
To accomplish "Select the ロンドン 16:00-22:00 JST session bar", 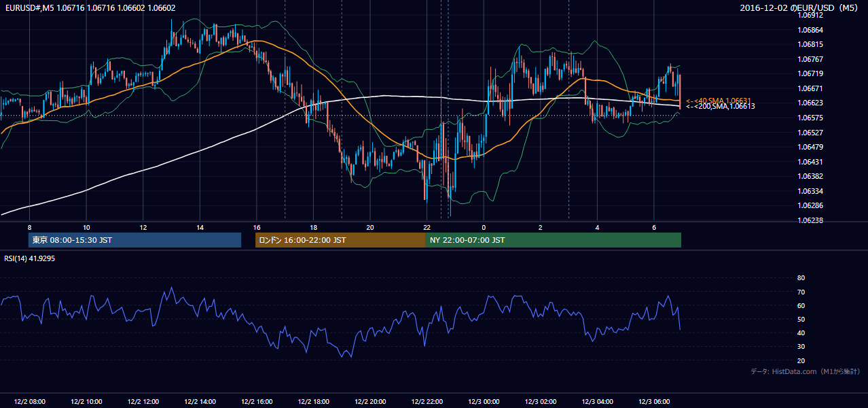I will (340, 240).
